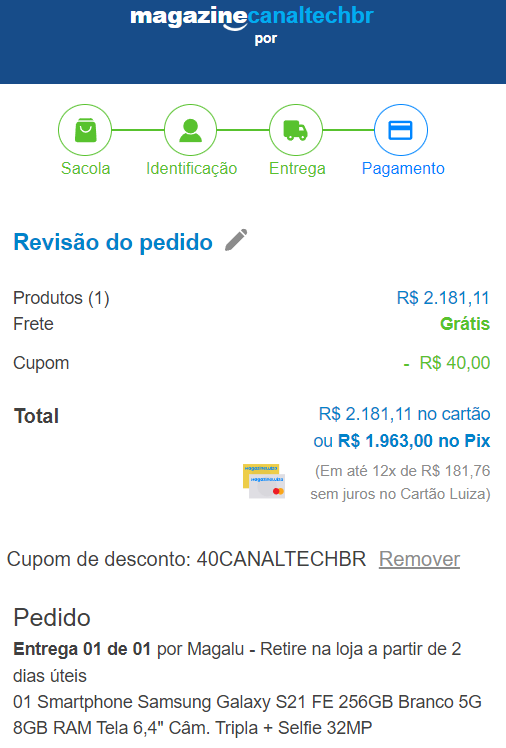The width and height of the screenshot is (506, 748).
Task: Click the Revisão do pedido heading
Action: coord(113,242)
